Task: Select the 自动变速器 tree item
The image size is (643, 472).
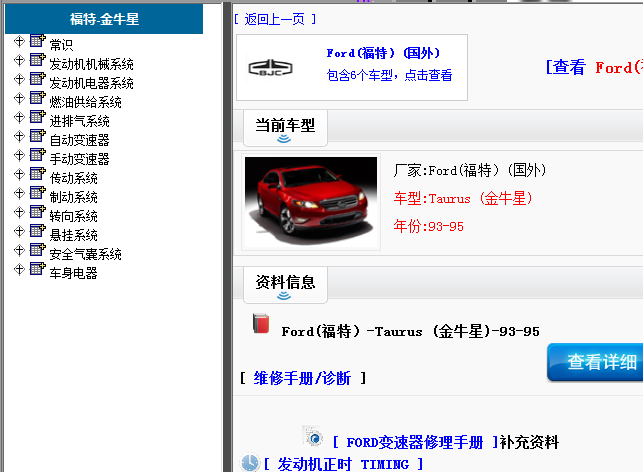Action: tap(80, 140)
